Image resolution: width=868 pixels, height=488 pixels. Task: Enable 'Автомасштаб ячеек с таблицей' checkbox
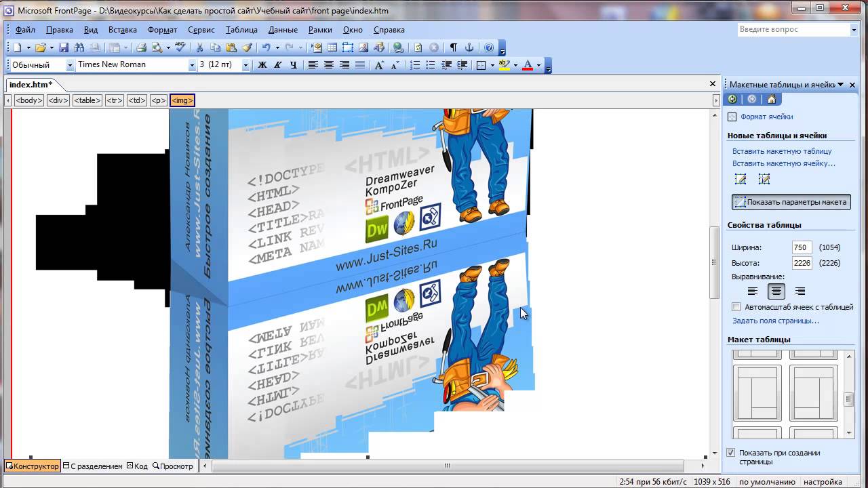point(736,307)
